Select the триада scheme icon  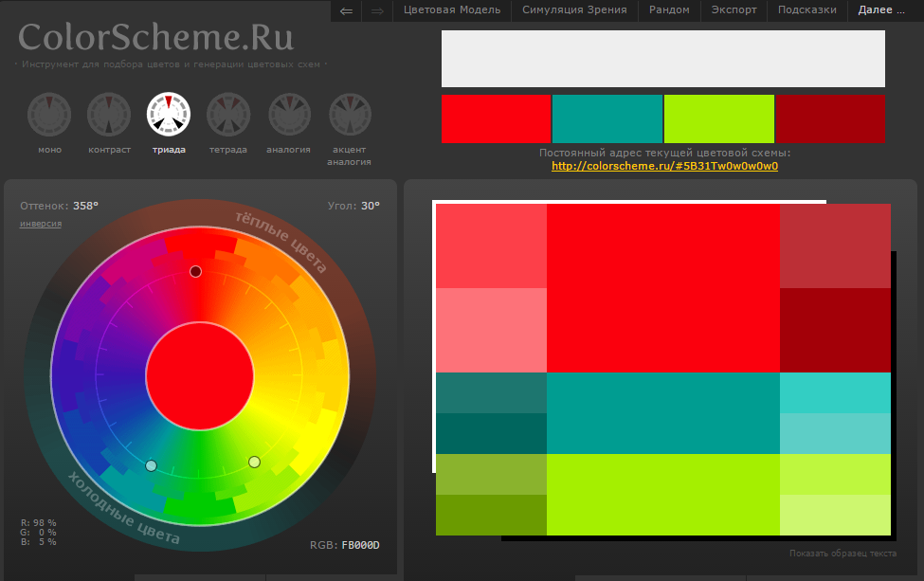point(169,115)
